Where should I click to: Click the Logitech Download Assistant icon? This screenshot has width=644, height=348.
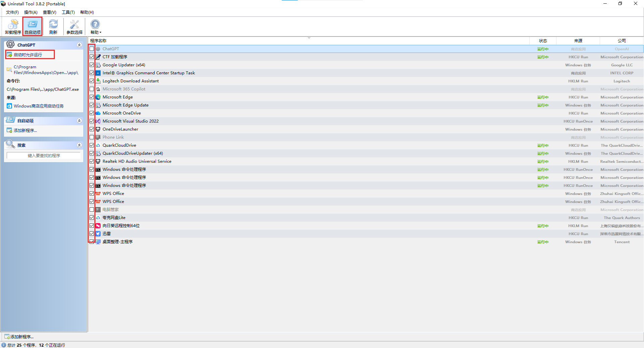click(98, 81)
